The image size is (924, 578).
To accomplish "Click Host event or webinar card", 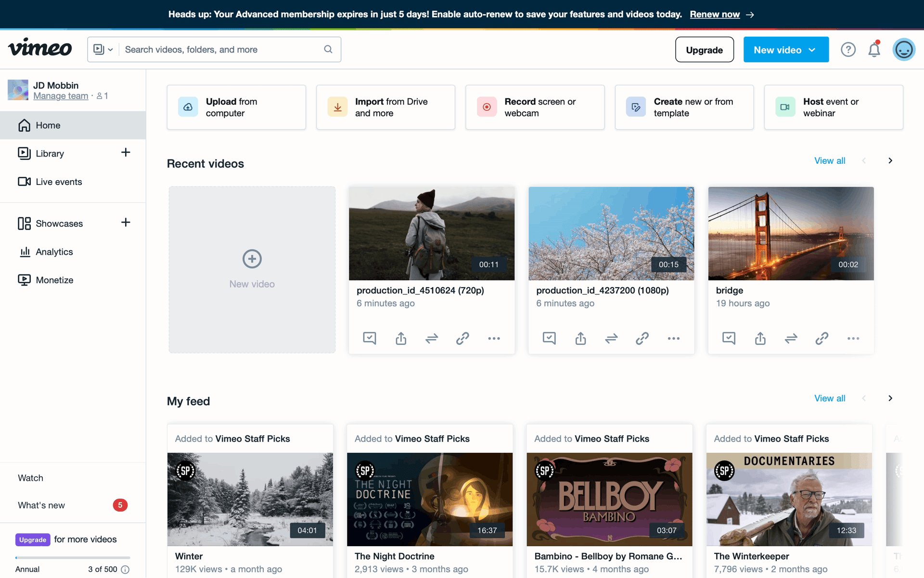I will coord(834,107).
